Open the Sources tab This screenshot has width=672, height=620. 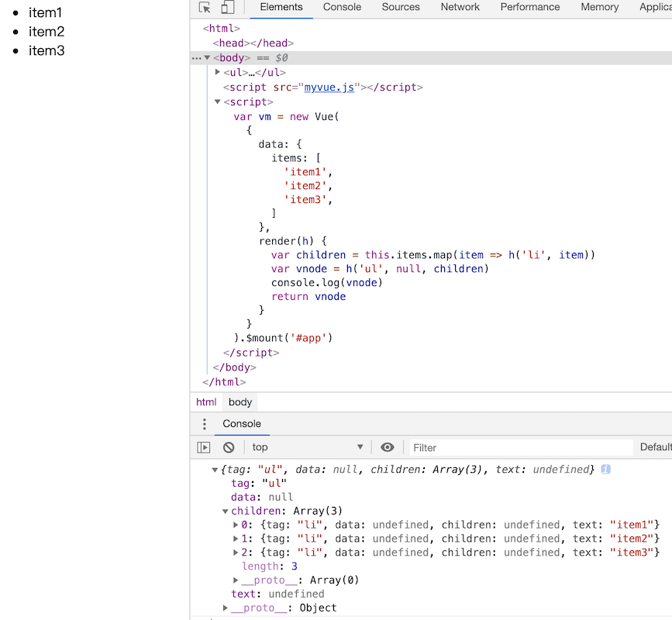coord(401,7)
